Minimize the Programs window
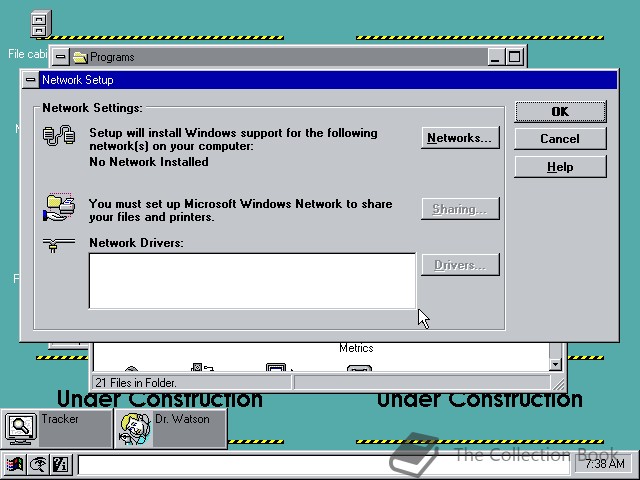This screenshot has width=640, height=480. click(x=495, y=57)
